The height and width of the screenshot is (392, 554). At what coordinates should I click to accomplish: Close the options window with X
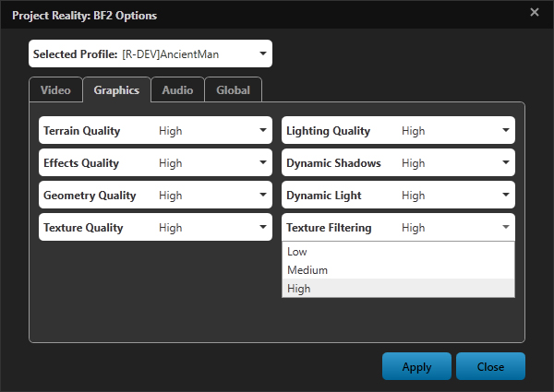point(535,12)
